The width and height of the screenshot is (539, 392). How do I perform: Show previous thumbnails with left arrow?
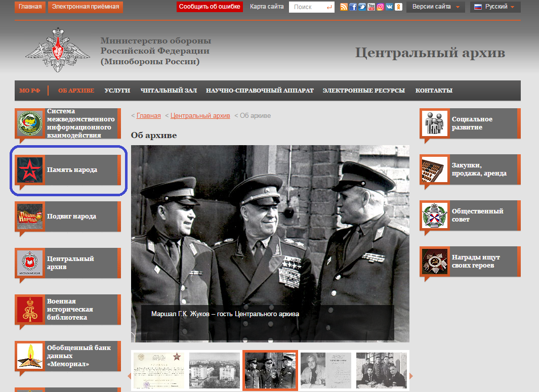[129, 376]
